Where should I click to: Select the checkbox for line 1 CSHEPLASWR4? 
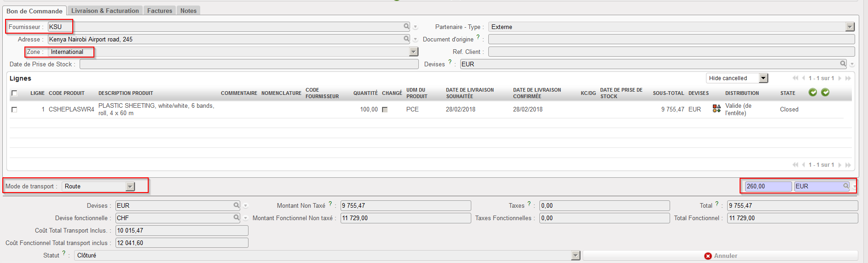pos(14,110)
